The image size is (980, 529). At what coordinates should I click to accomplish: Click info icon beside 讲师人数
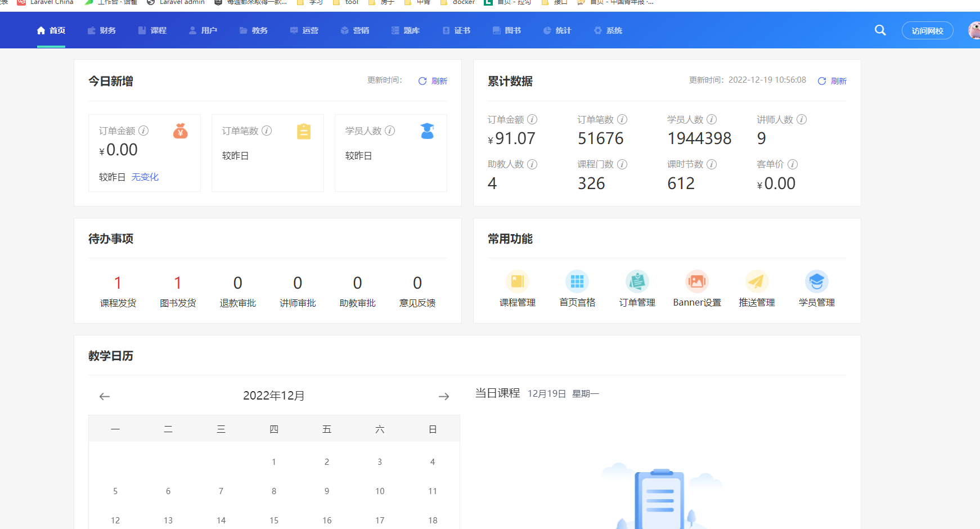coord(802,119)
